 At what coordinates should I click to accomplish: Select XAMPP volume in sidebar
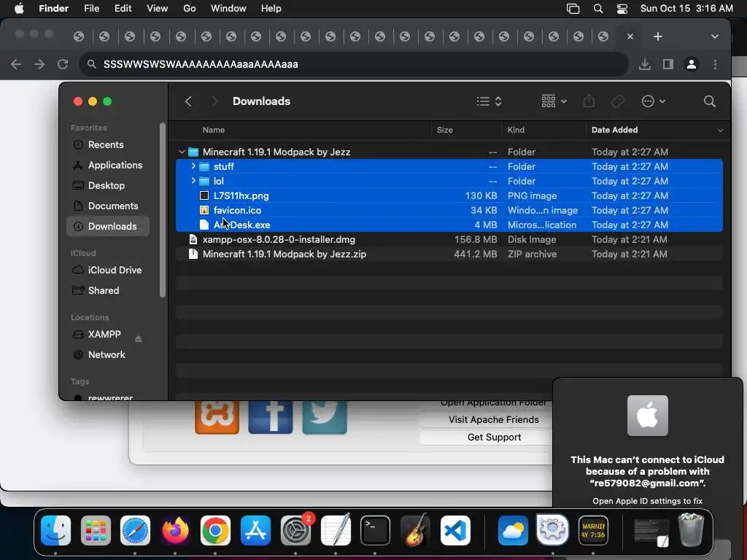point(104,334)
